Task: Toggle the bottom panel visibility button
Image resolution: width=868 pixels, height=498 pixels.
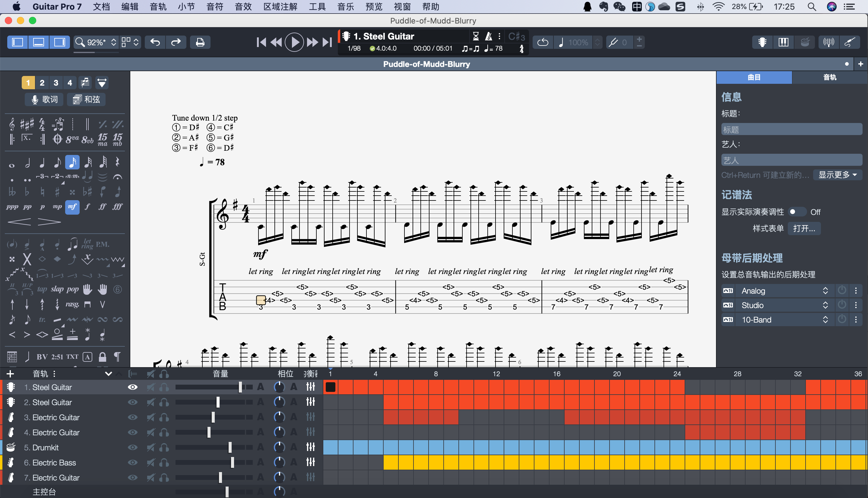Action: pyautogui.click(x=38, y=42)
